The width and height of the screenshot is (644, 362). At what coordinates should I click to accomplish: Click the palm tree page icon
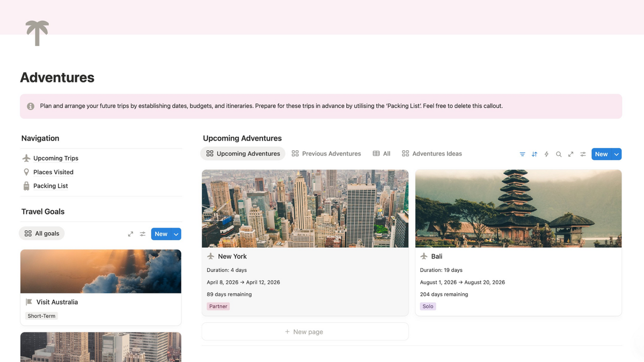click(37, 33)
